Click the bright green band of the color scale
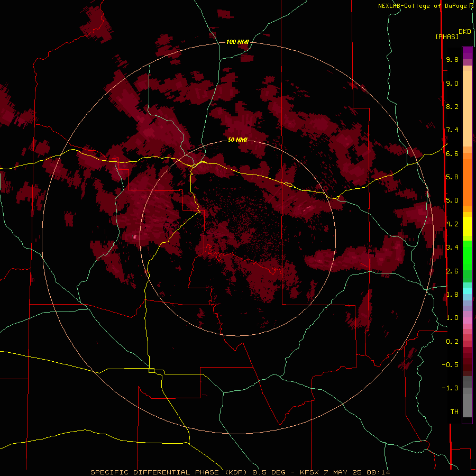Image resolution: width=476 pixels, height=476 pixels. (467, 255)
